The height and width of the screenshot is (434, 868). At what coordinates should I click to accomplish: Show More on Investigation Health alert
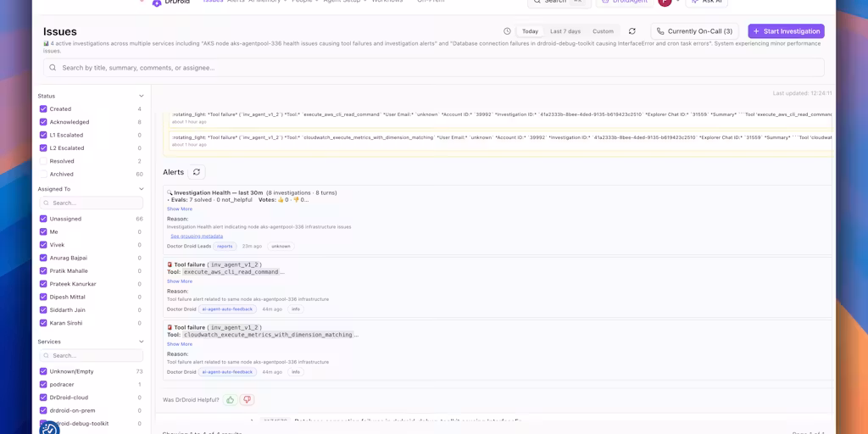(x=180, y=209)
